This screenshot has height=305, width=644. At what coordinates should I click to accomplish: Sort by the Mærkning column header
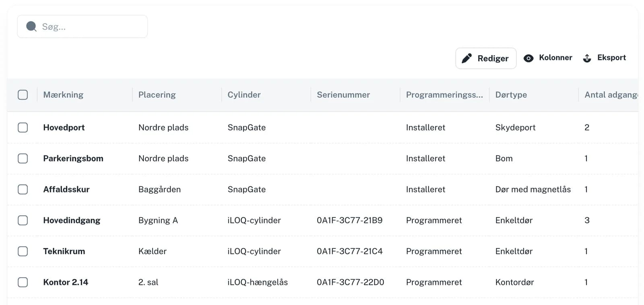[x=63, y=95]
